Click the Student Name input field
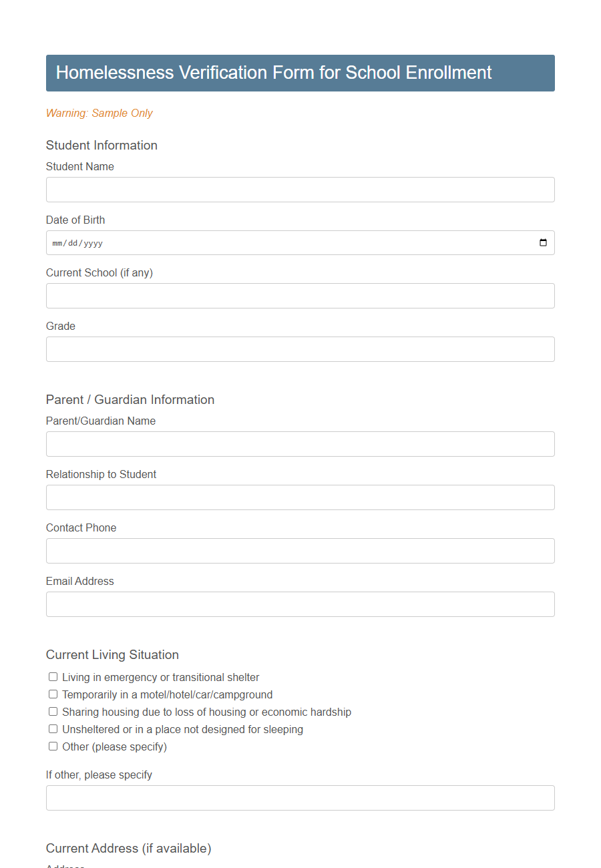601x868 pixels. click(300, 190)
